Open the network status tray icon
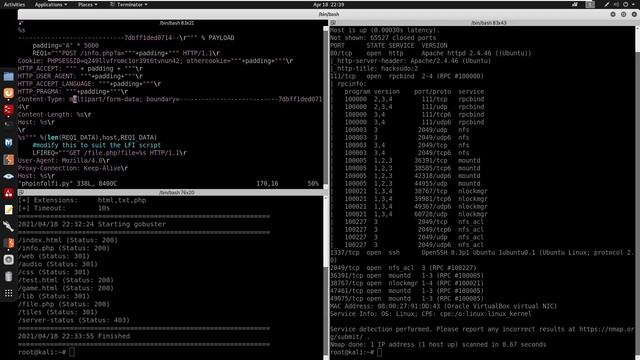640x360 pixels. pyautogui.click(x=575, y=4)
